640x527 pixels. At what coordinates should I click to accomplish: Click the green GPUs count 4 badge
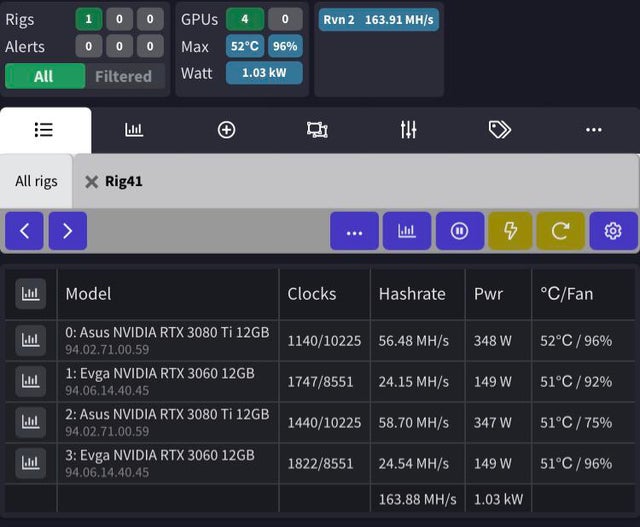pos(244,19)
